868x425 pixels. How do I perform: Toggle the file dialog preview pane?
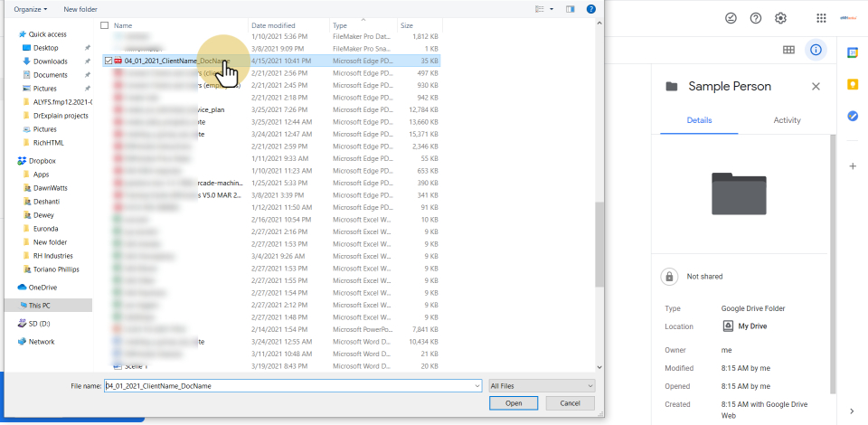570,9
